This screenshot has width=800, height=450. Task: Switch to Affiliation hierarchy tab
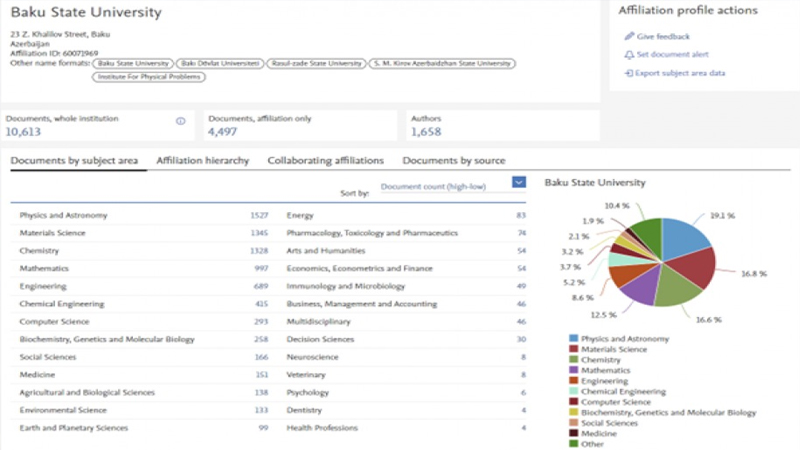tap(202, 160)
